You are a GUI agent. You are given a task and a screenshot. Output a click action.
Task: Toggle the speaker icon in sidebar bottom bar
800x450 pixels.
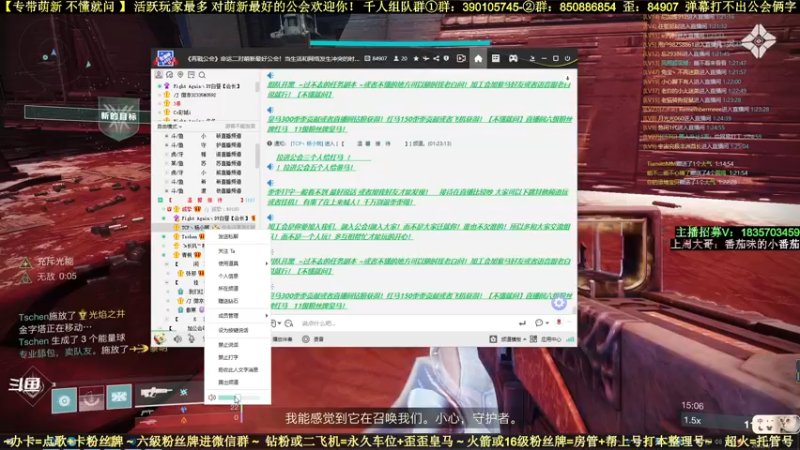tap(178, 339)
